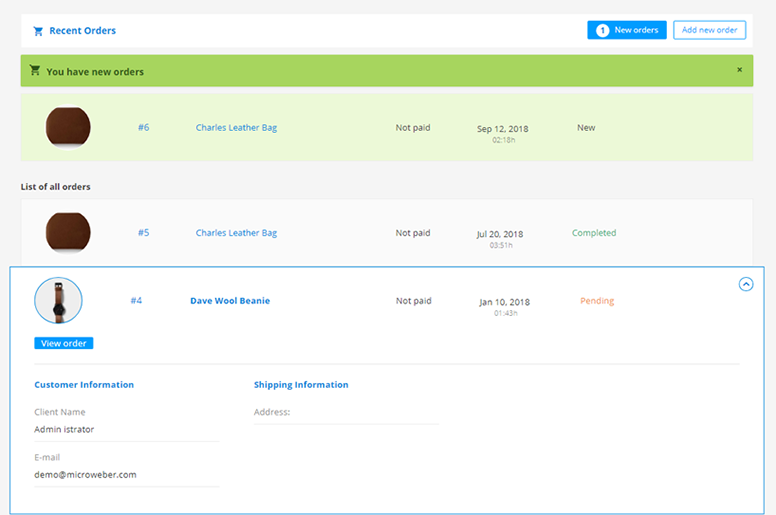776x515 pixels.
Task: Click 'Not paid' in order #4 row
Action: pos(414,301)
